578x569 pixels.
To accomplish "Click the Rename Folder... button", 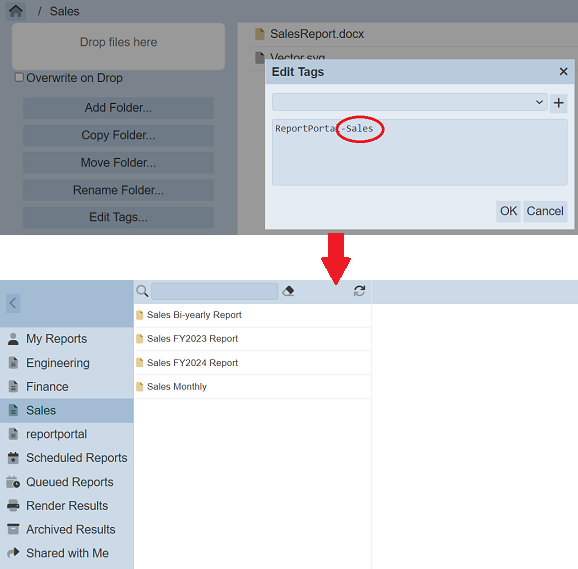I will (x=118, y=190).
